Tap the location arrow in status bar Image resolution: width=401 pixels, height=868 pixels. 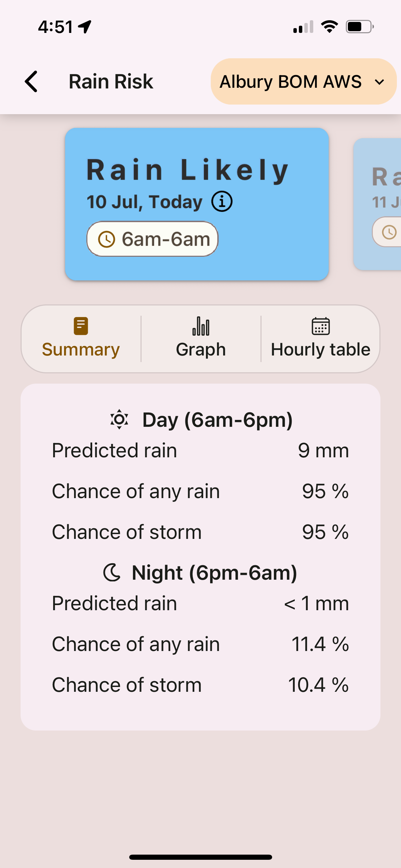[x=85, y=27]
